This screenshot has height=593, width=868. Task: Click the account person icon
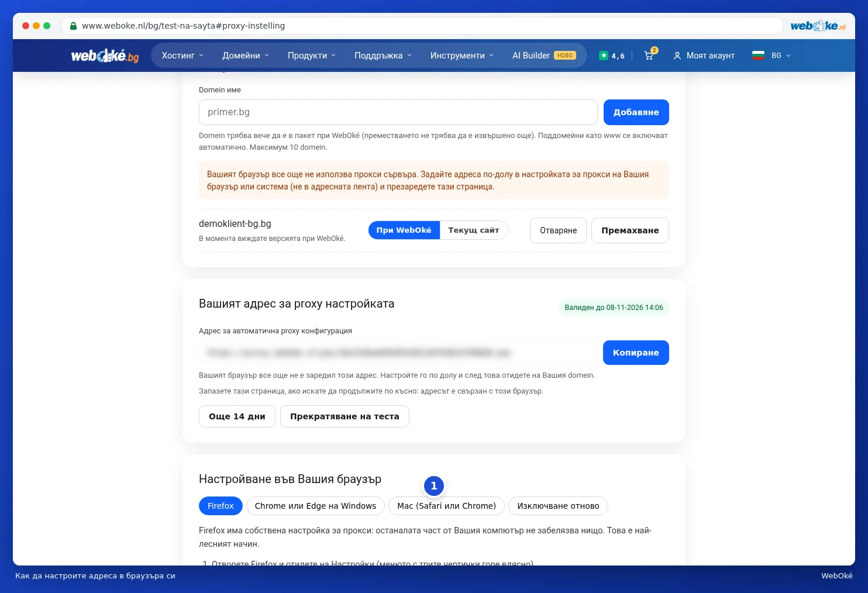click(x=677, y=56)
